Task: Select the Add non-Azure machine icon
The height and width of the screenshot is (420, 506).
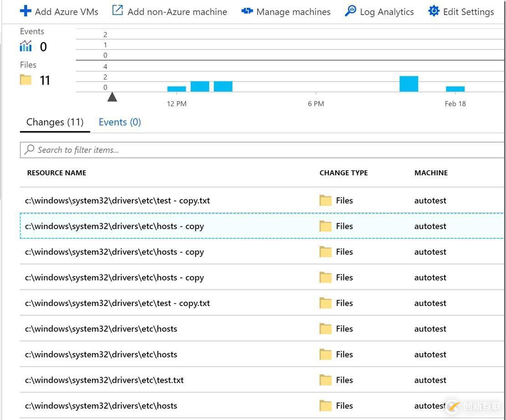Action: click(117, 11)
